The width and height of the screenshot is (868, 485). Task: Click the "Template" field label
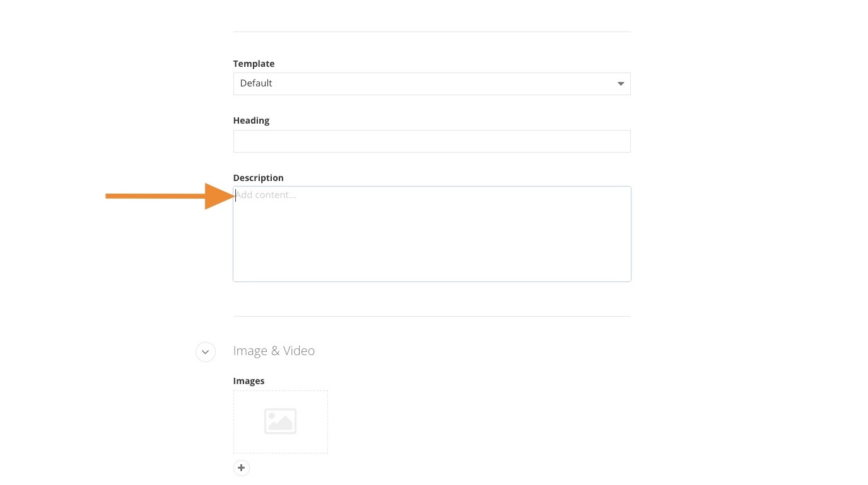[x=254, y=64]
